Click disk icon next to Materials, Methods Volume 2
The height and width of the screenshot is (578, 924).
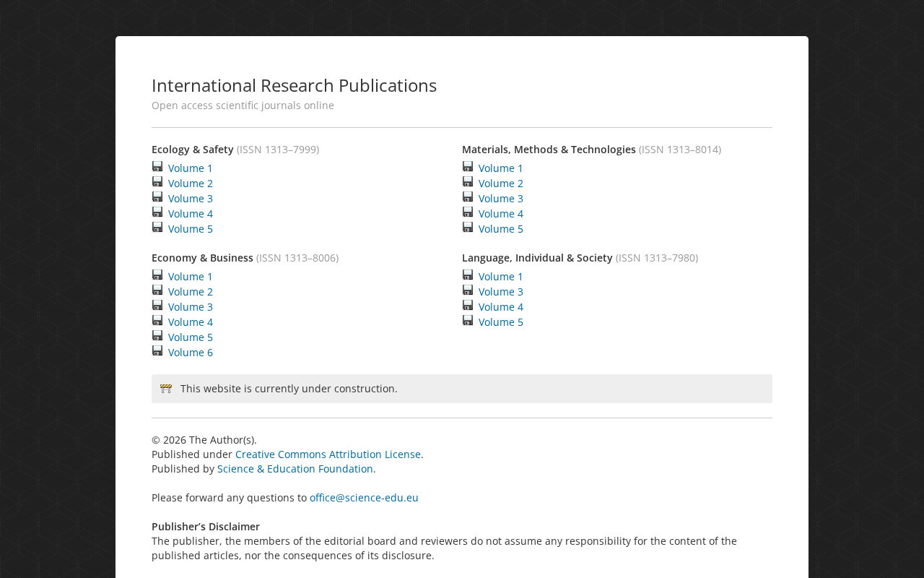pos(468,182)
